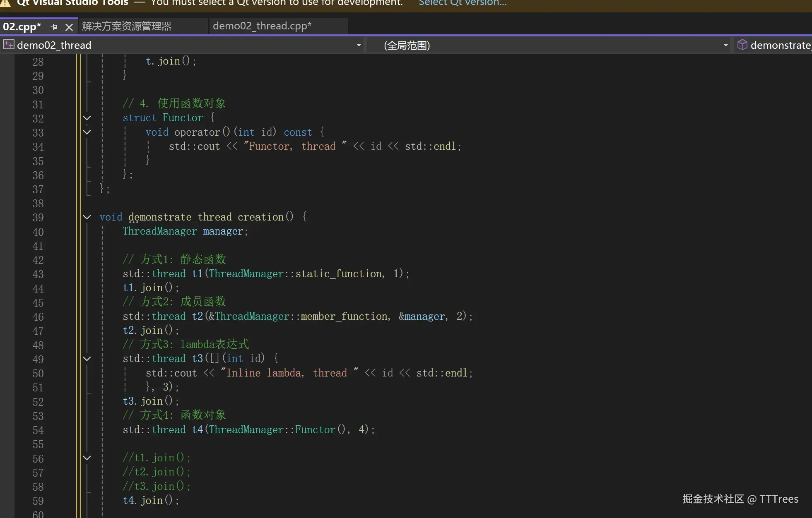
Task: Click the pin icon on 02.cpp tab
Action: pos(54,27)
